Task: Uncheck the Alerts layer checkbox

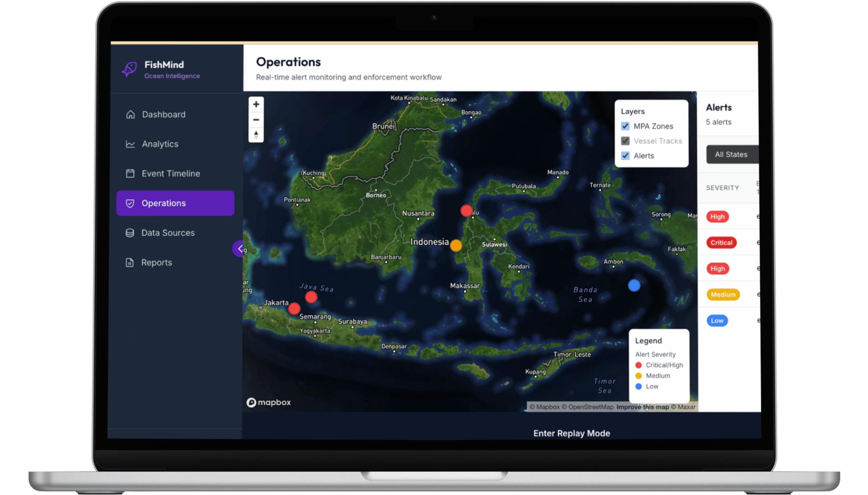Action: pyautogui.click(x=625, y=156)
